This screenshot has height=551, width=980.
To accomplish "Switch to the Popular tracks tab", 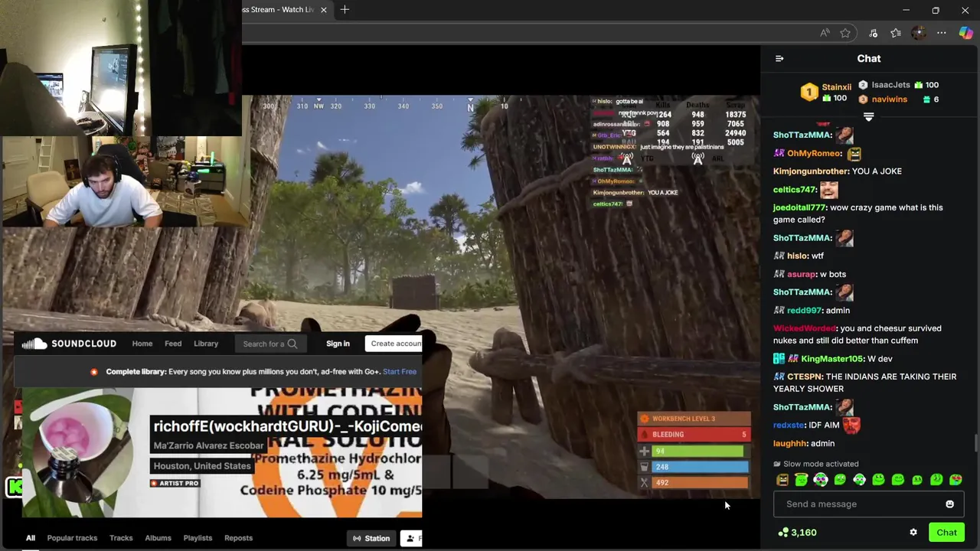I will (72, 538).
